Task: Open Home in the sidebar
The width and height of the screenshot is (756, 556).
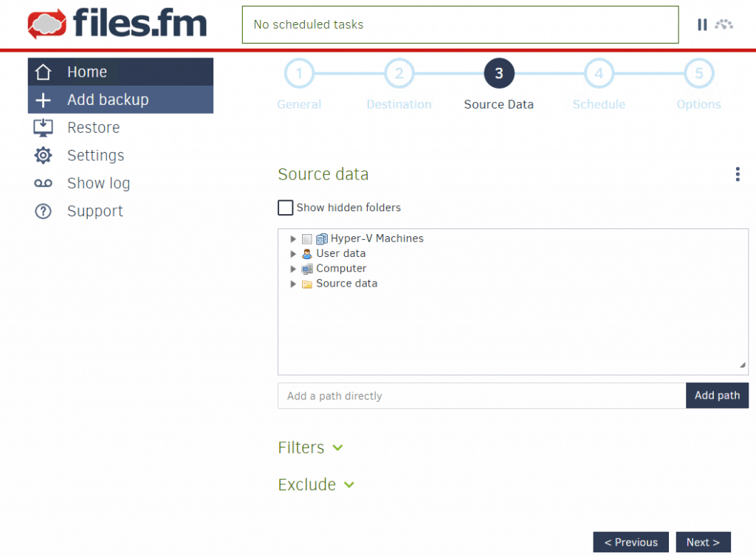Action: [120, 72]
